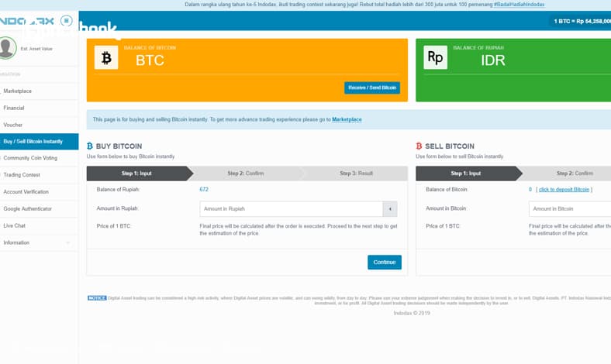Click the Indodax © 2019 footer text
611x364 pixels.
point(412,313)
